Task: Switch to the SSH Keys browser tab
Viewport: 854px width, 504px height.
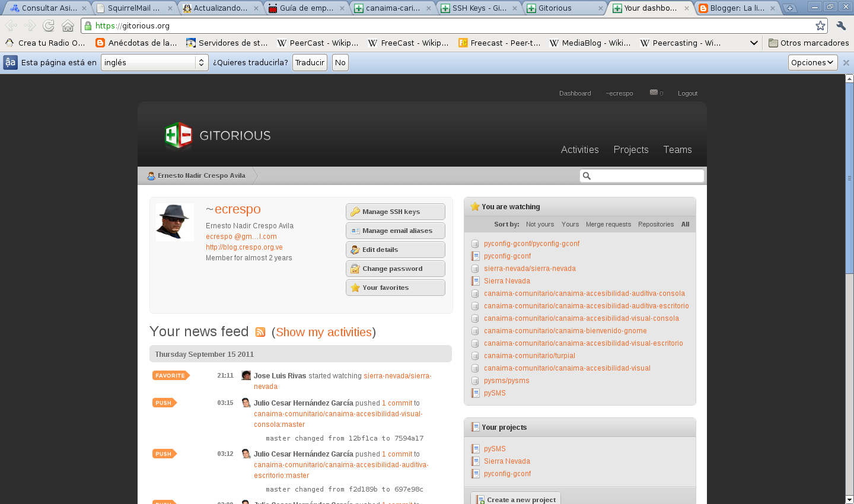Action: point(479,8)
